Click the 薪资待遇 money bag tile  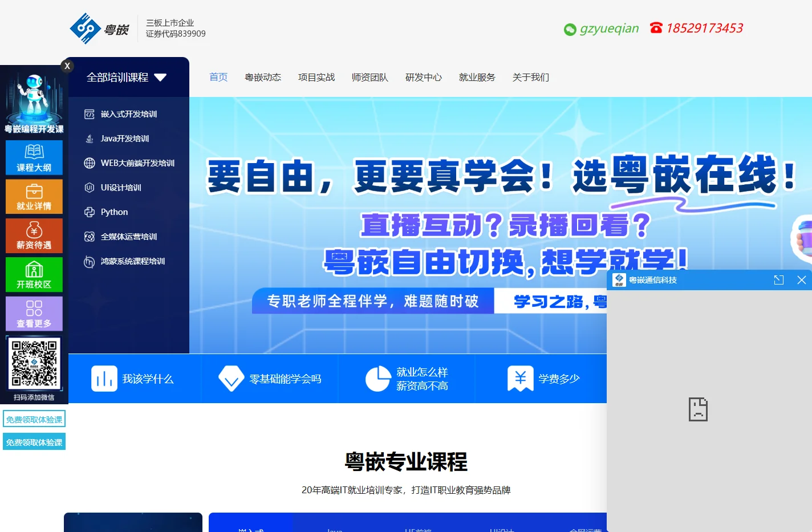pyautogui.click(x=34, y=235)
